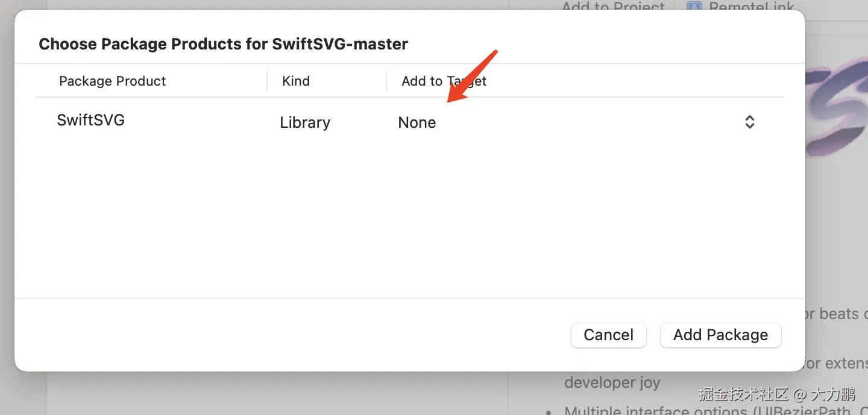This screenshot has width=868, height=415.
Task: Sort by Package Product column header
Action: [112, 81]
